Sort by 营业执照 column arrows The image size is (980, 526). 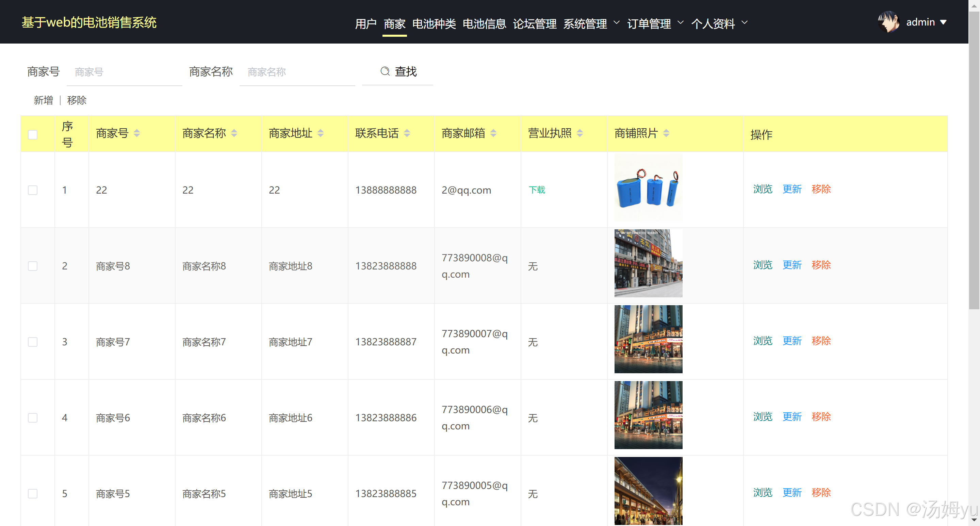(579, 133)
